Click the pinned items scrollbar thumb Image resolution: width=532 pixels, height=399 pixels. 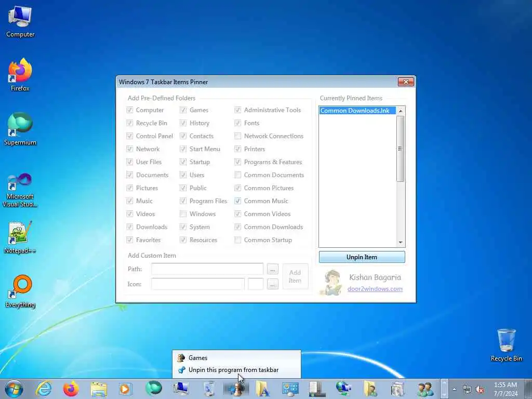point(401,149)
